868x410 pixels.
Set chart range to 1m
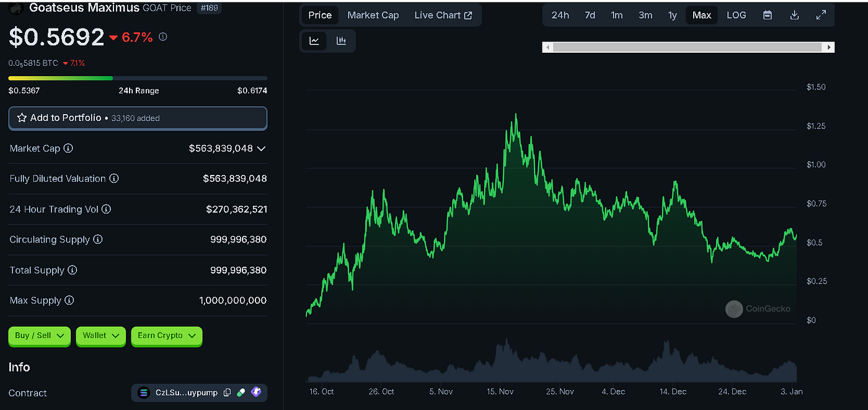(x=617, y=15)
